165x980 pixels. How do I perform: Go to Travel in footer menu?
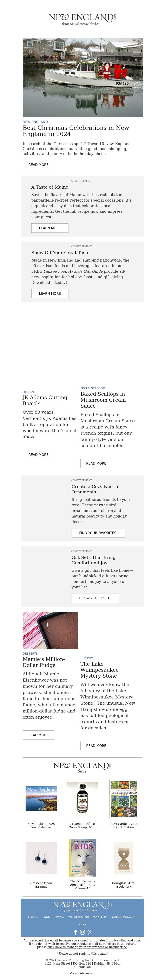pyautogui.click(x=33, y=917)
